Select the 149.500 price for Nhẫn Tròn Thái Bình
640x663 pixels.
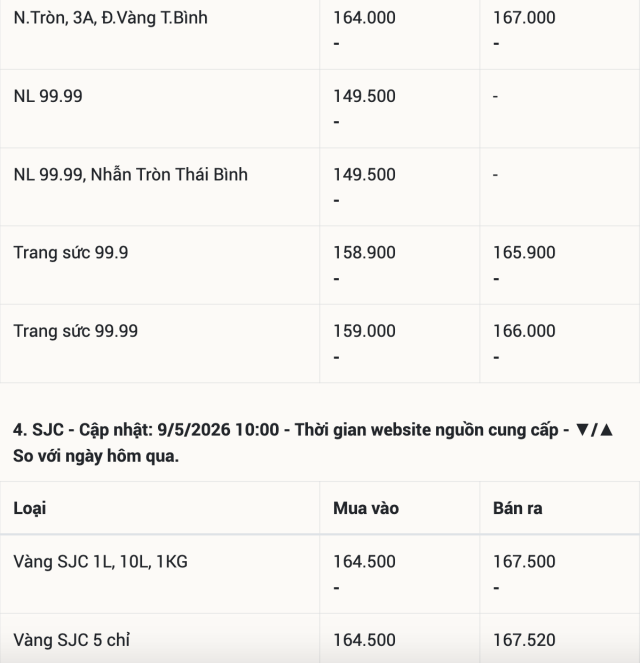pyautogui.click(x=364, y=175)
